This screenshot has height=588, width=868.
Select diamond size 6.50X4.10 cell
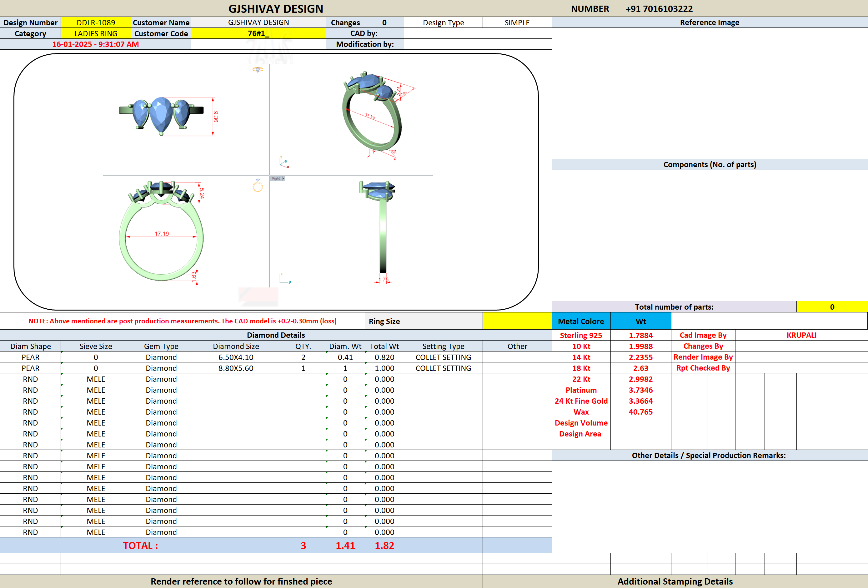[x=236, y=357]
